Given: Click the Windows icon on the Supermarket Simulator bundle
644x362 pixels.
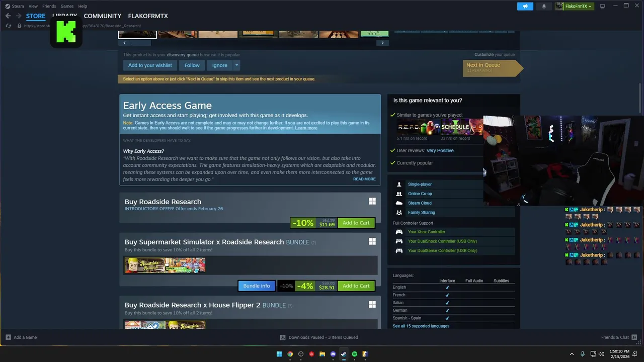Looking at the screenshot, I should tap(372, 241).
